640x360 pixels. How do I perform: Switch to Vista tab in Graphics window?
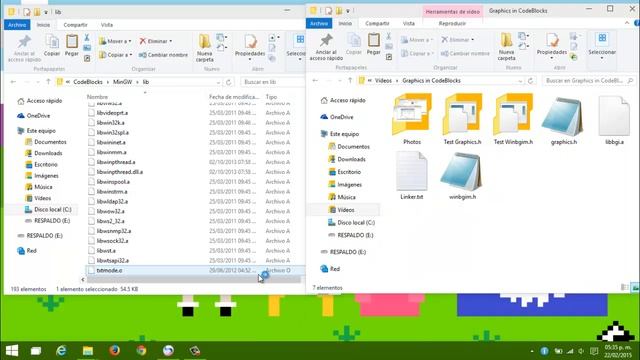point(409,24)
